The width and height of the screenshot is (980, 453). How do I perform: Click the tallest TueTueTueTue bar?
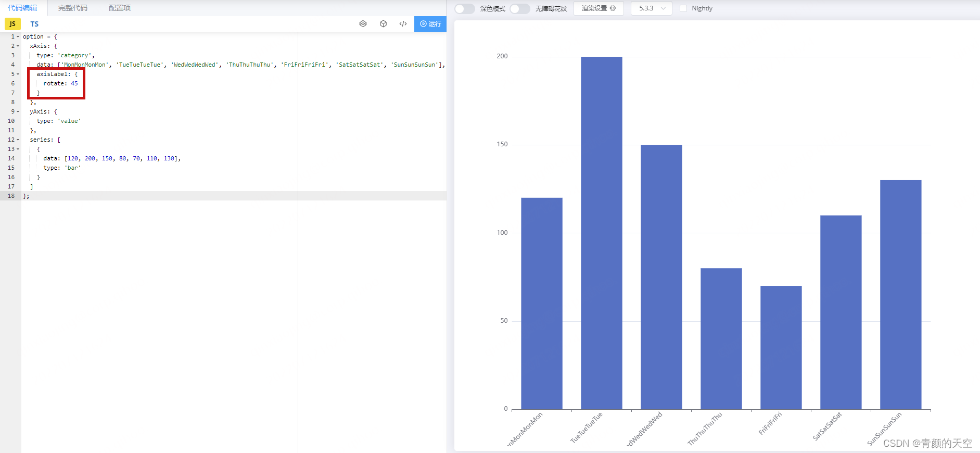pos(602,233)
